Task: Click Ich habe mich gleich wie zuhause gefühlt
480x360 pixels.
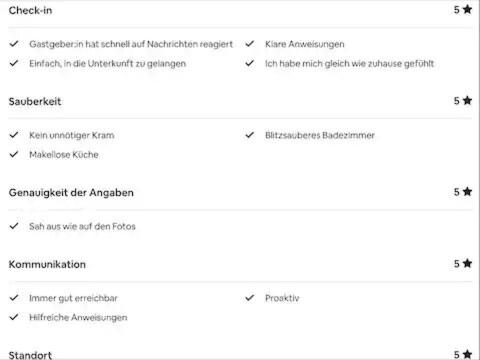Action: pyautogui.click(x=350, y=63)
